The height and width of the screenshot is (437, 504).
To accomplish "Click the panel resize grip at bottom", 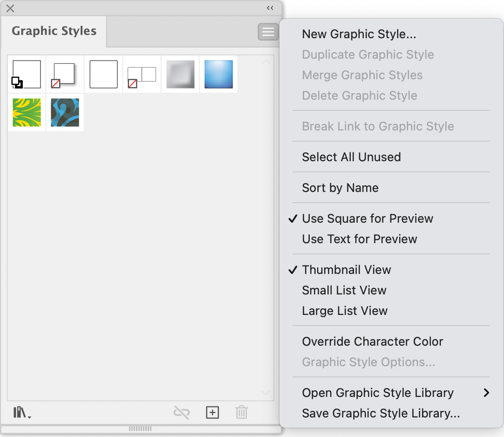I will [x=140, y=428].
